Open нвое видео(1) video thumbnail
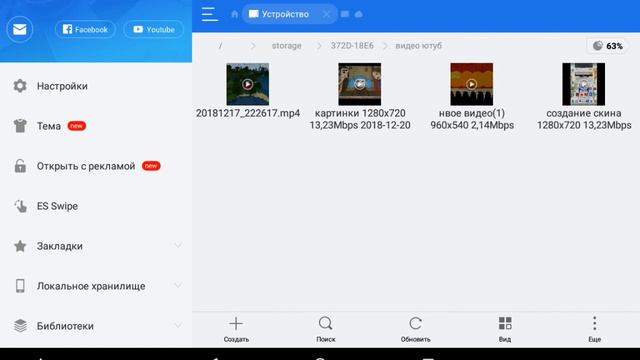Viewport: 640px width, 360px height. pyautogui.click(x=471, y=84)
